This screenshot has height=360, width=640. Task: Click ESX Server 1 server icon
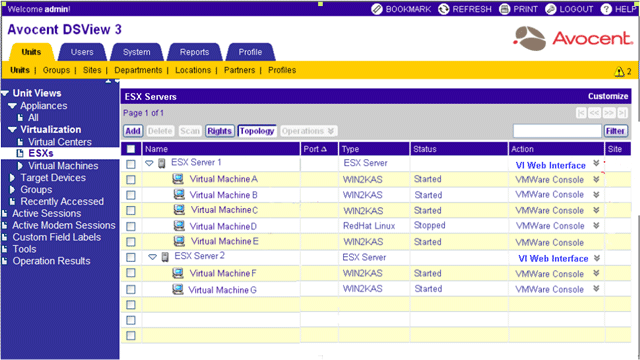pos(162,163)
